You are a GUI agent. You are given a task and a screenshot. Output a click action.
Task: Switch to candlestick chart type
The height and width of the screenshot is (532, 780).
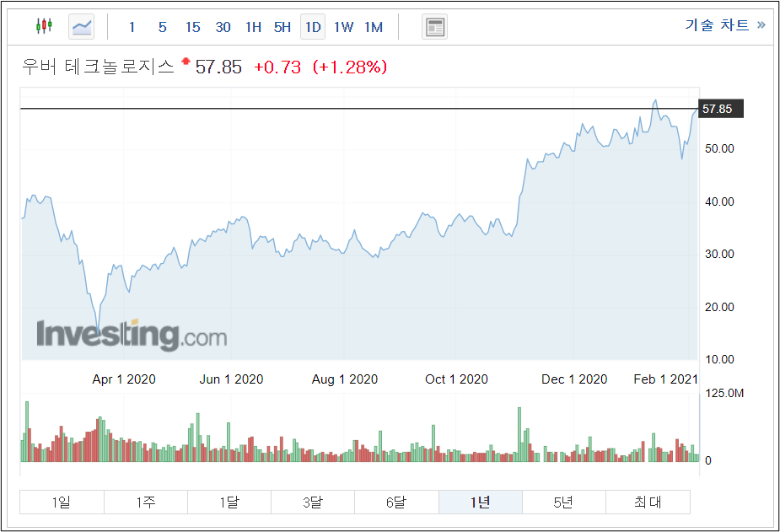point(45,26)
